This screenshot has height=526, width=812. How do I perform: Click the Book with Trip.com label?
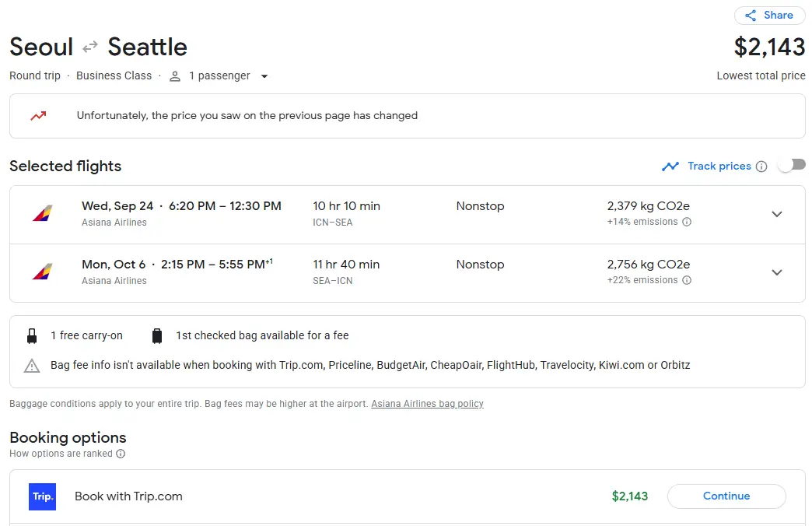(x=128, y=496)
